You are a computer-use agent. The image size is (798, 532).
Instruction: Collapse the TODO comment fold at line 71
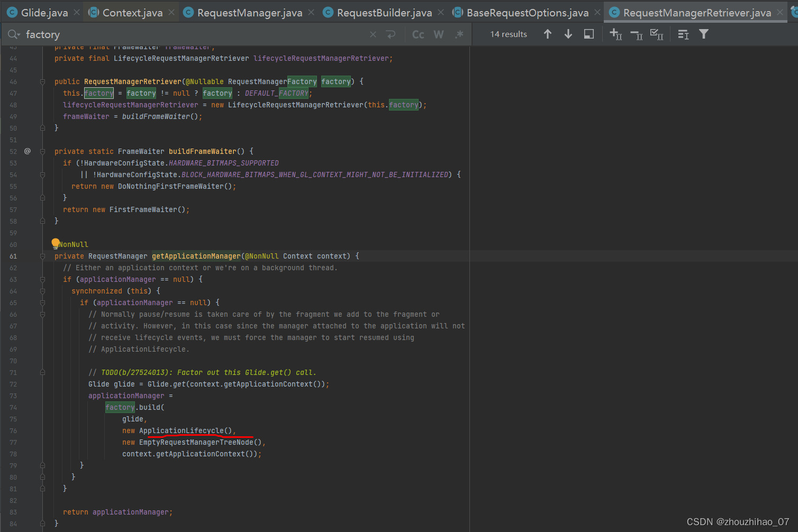[42, 372]
